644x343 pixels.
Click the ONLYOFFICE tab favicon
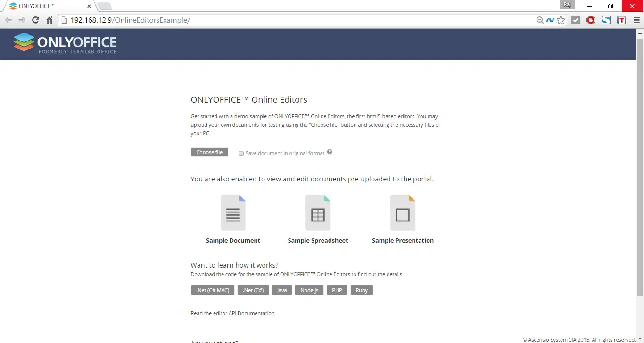point(13,6)
